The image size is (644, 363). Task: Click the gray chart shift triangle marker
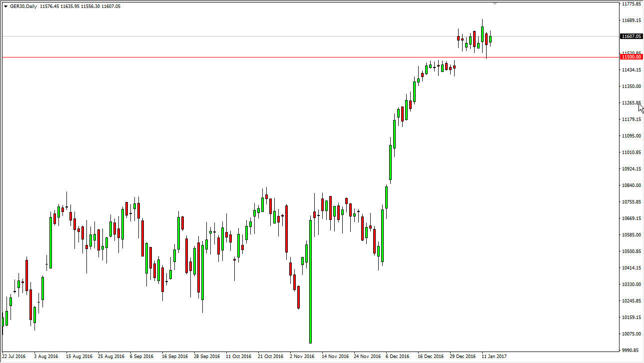pos(495,3)
